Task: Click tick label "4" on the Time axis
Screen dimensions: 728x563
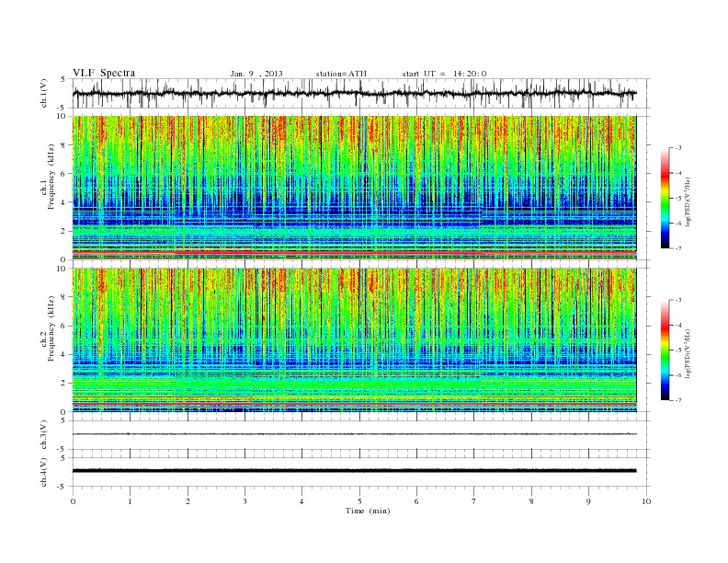Action: [301, 501]
